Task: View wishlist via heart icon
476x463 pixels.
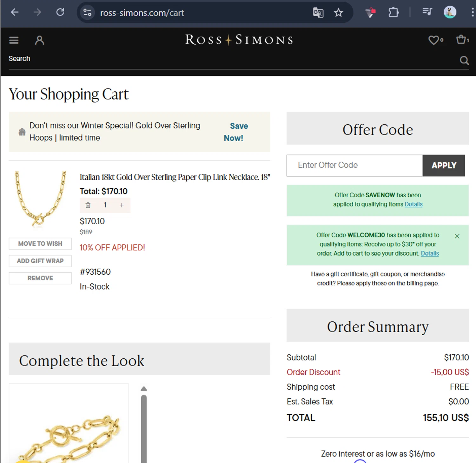Action: (x=434, y=40)
